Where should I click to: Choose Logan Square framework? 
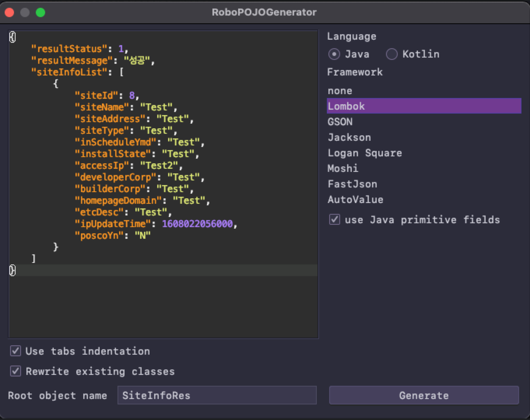click(x=424, y=153)
